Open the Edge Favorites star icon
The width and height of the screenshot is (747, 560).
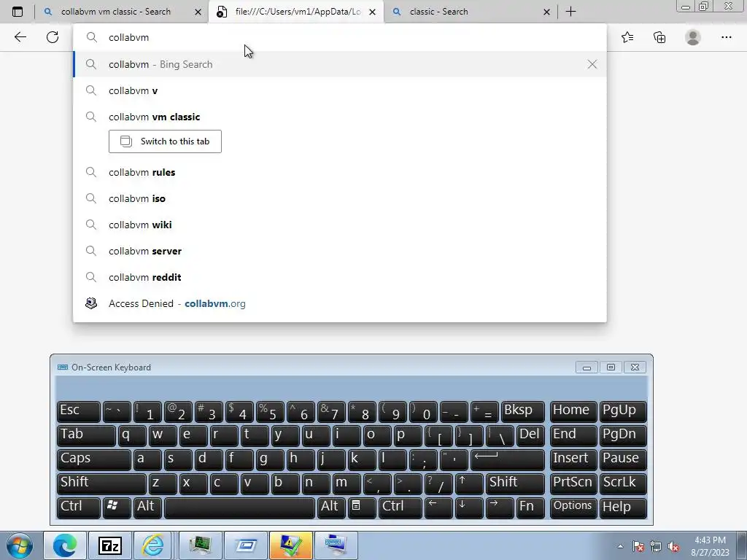tap(627, 37)
